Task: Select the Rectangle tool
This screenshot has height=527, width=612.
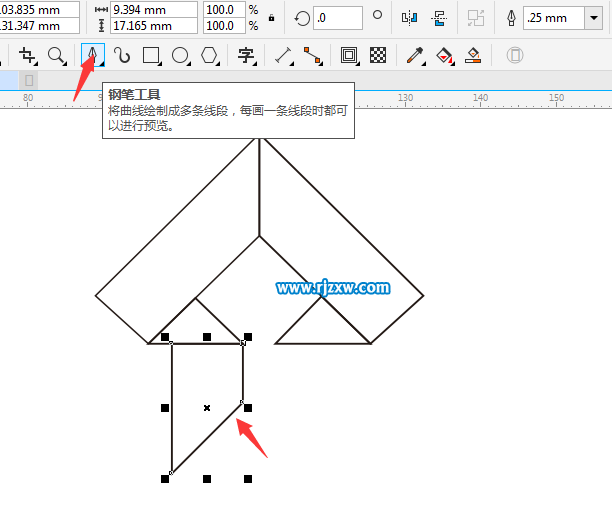Action: click(151, 55)
